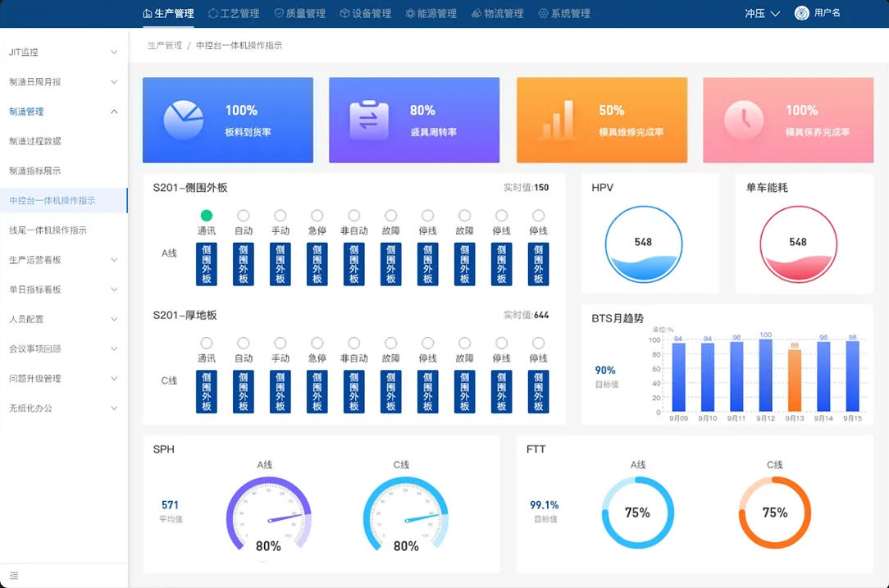Select the green 通讯 radio on A线
The width and height of the screenshot is (889, 588).
(207, 216)
